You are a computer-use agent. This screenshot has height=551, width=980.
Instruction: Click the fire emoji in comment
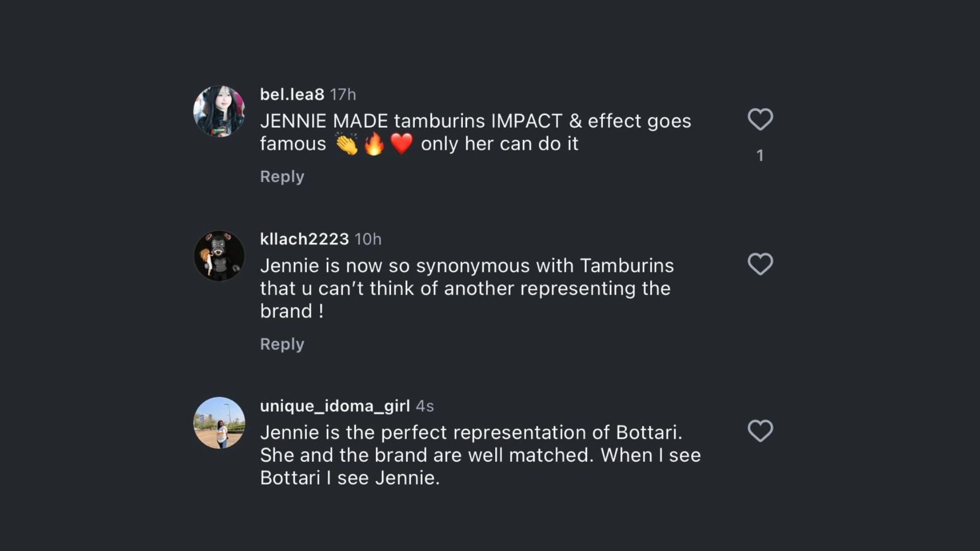[374, 144]
